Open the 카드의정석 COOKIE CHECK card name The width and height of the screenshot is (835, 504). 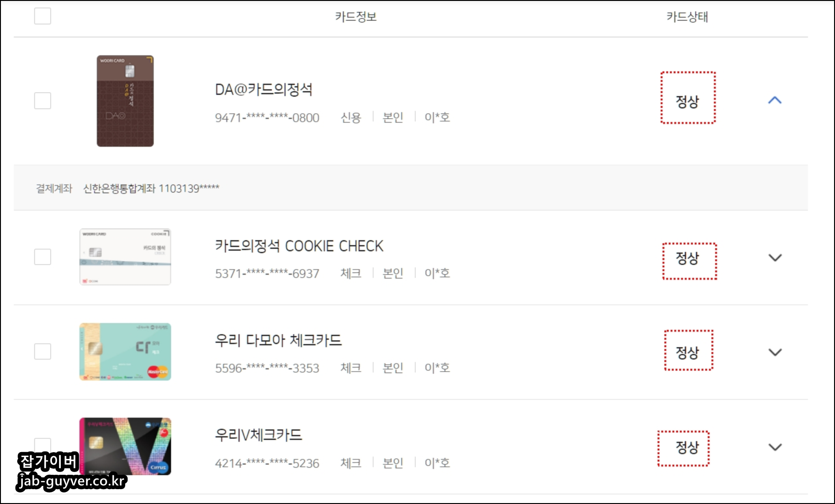299,246
